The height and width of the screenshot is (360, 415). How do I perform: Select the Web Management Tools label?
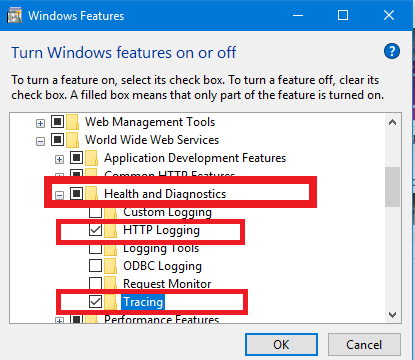(150, 122)
